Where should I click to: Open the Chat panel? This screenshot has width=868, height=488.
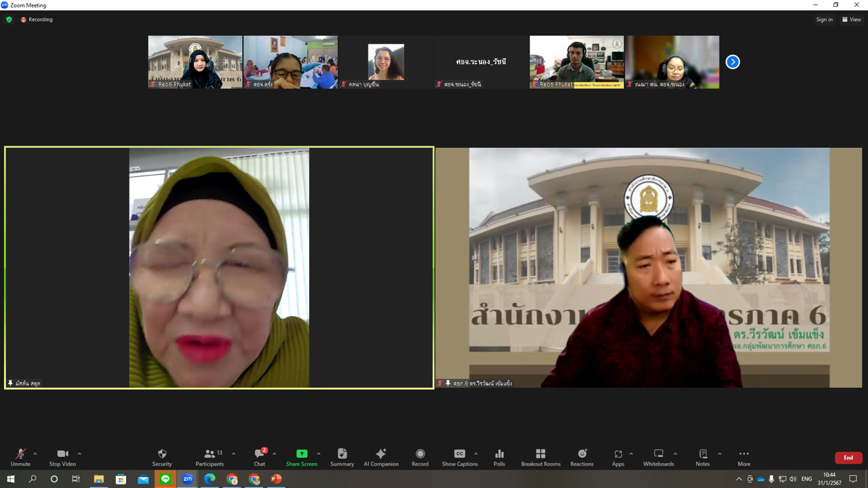(x=260, y=457)
